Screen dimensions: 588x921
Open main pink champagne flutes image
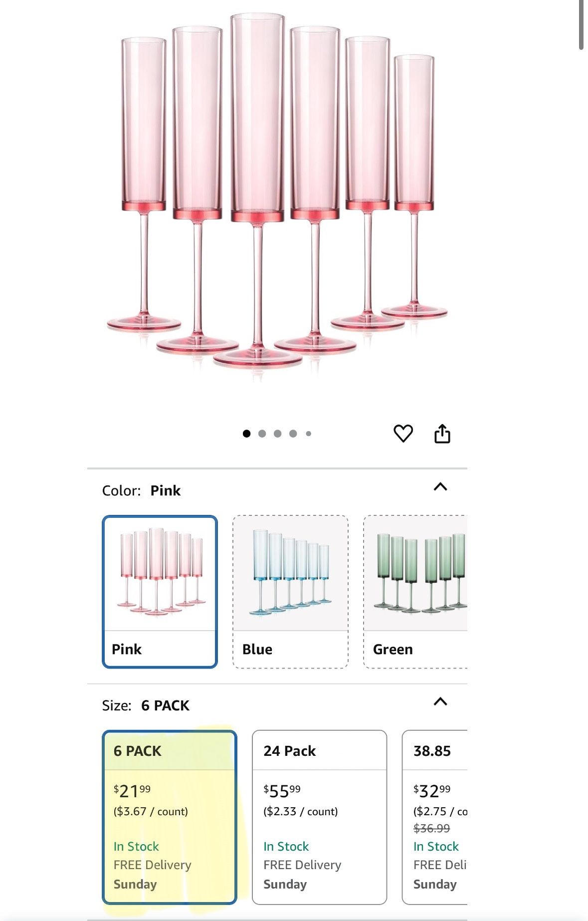coord(277,195)
